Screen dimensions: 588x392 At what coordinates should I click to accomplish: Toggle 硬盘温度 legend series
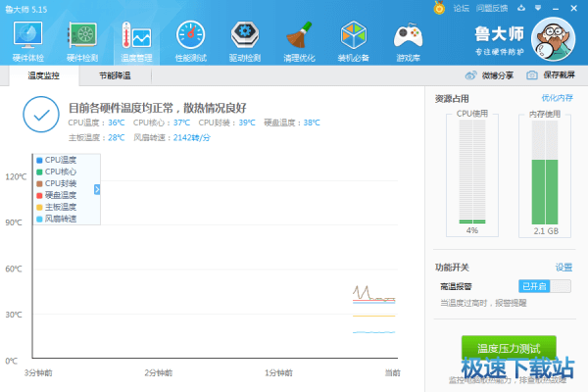pyautogui.click(x=57, y=195)
